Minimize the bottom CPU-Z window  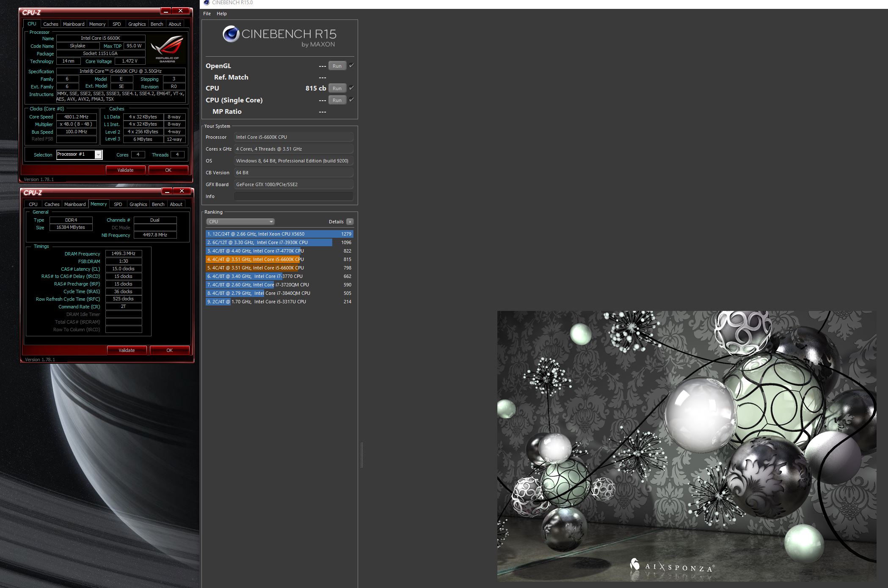167,191
